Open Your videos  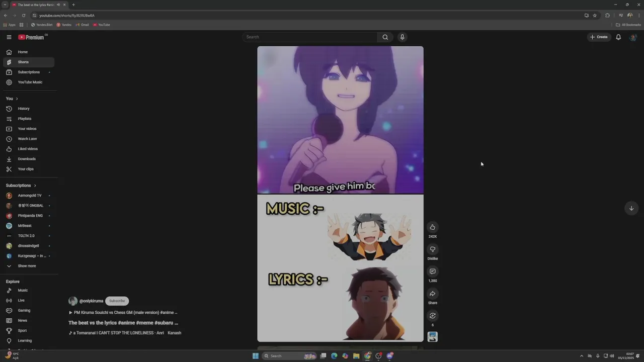[29, 129]
